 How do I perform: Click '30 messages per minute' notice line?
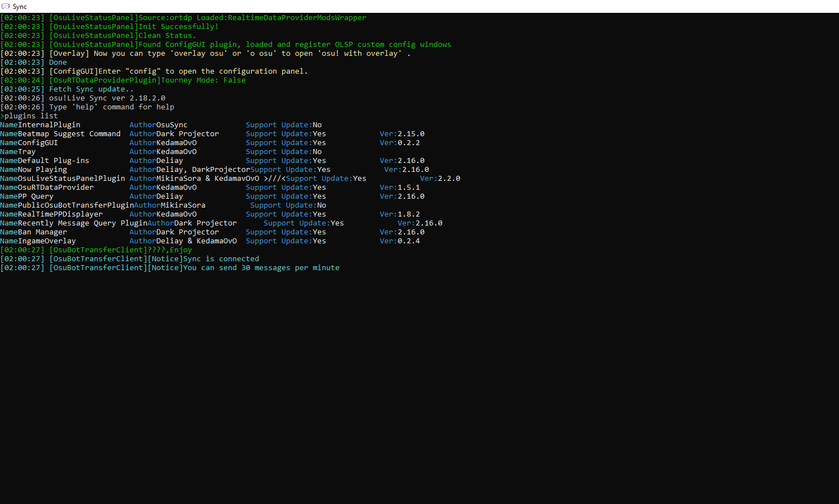tap(170, 268)
